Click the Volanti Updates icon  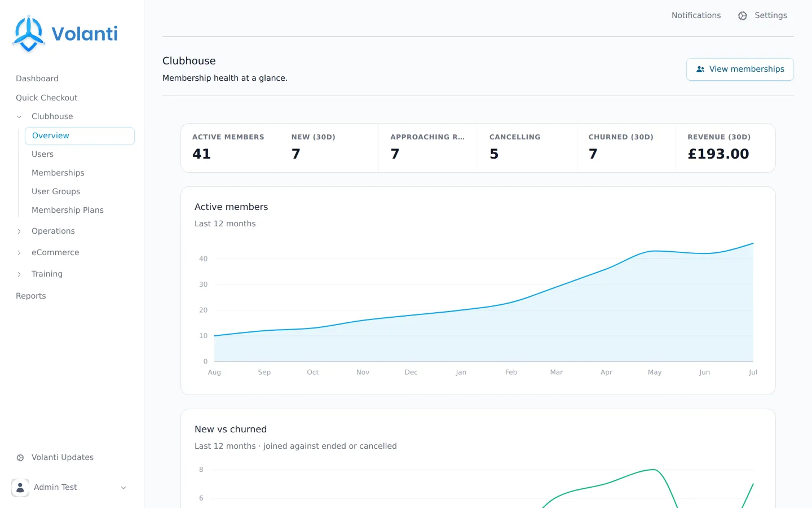[20, 458]
